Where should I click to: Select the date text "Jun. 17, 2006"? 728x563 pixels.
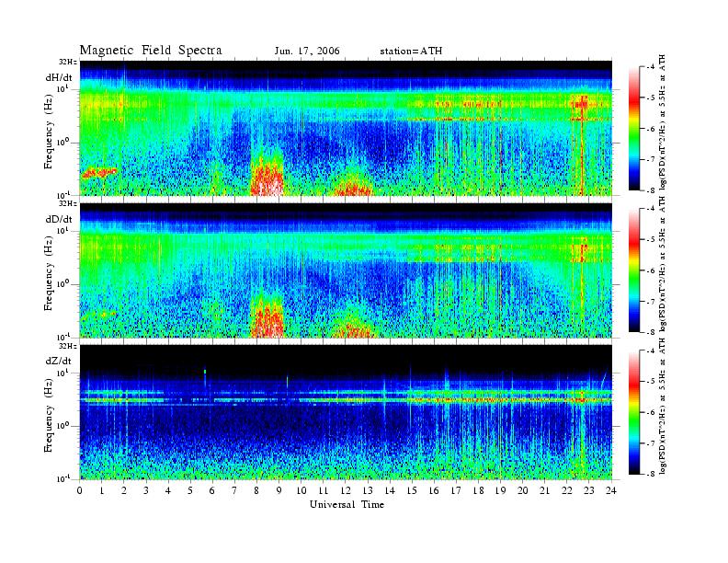(307, 52)
